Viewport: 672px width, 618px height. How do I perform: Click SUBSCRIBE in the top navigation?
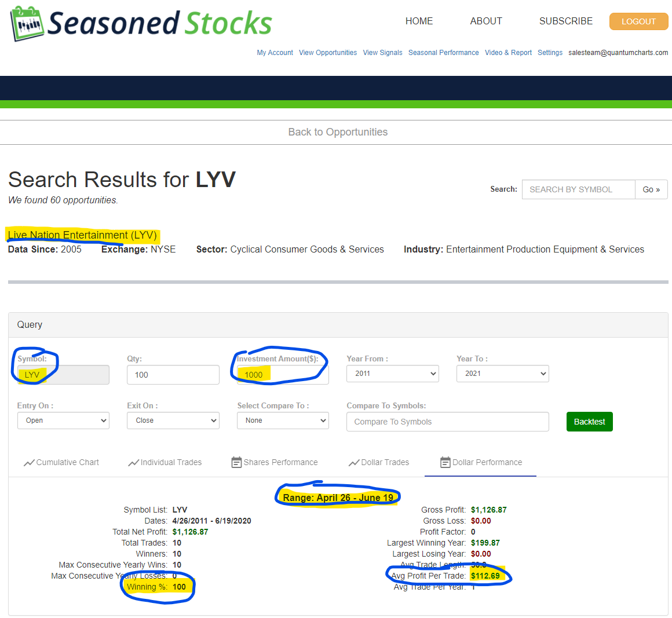click(x=566, y=21)
